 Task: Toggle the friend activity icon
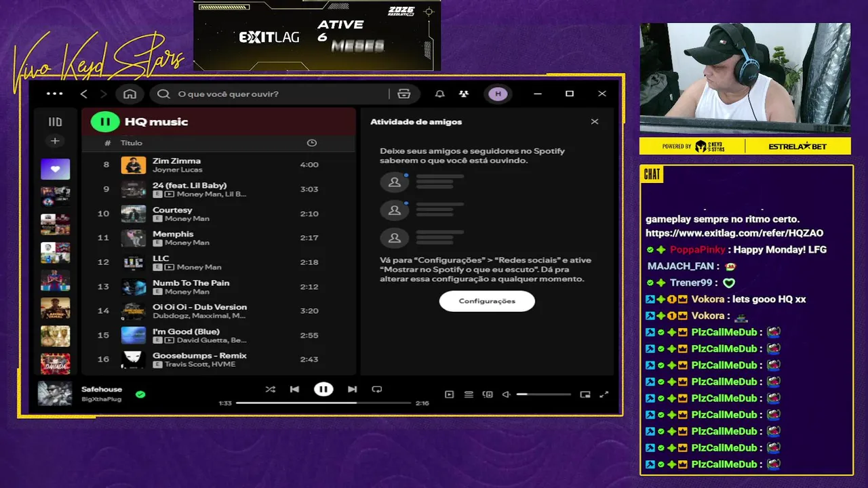pos(463,94)
